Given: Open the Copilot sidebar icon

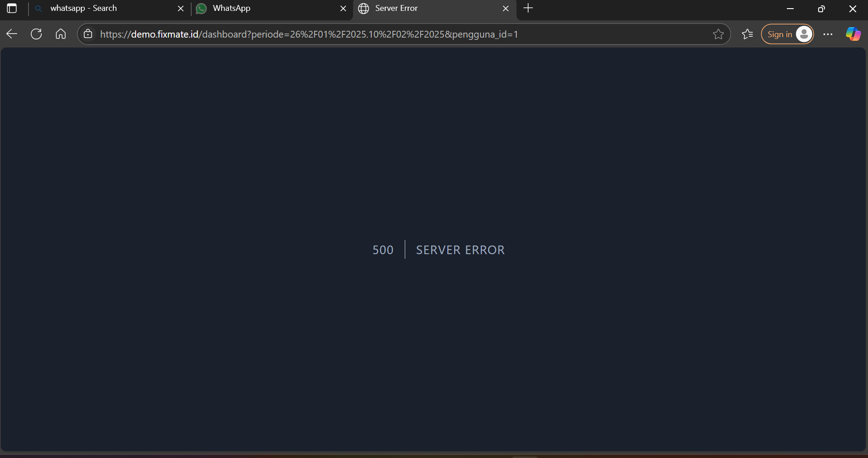Looking at the screenshot, I should point(853,34).
